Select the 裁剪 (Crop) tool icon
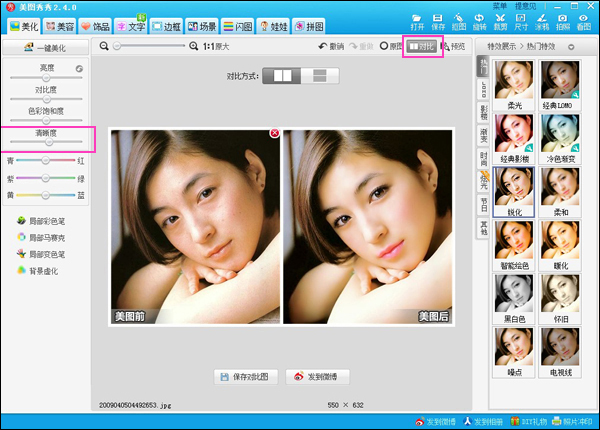This screenshot has height=430, width=600. point(502,20)
